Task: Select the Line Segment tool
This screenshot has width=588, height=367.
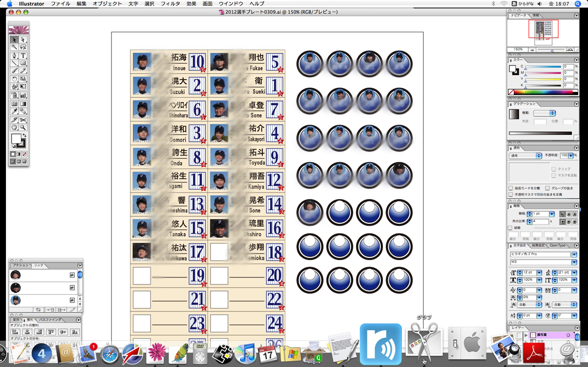Action: (14, 63)
